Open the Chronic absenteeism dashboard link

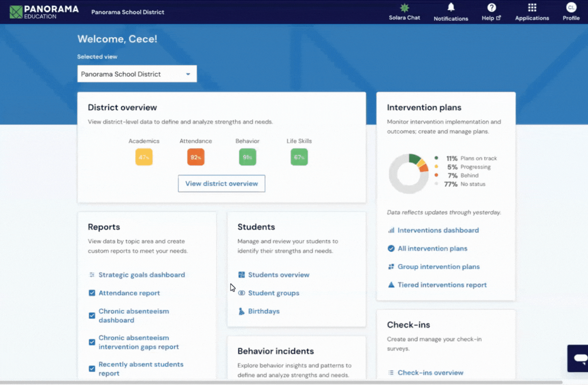click(134, 316)
